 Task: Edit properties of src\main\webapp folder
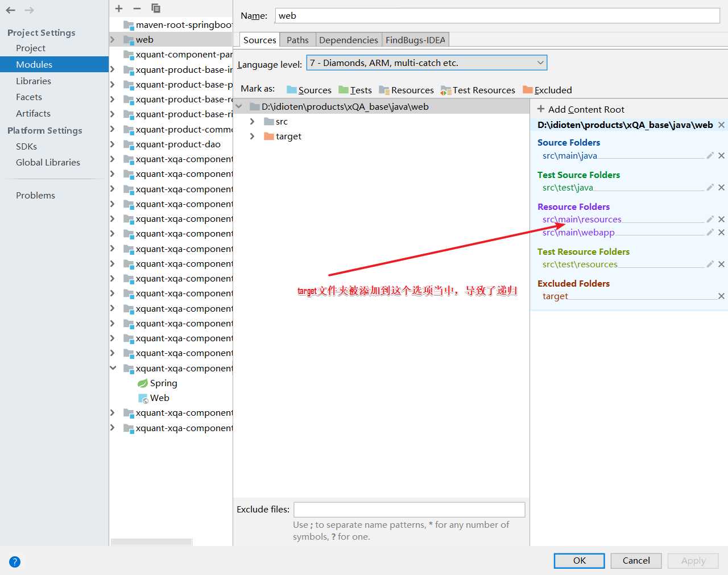coord(710,232)
